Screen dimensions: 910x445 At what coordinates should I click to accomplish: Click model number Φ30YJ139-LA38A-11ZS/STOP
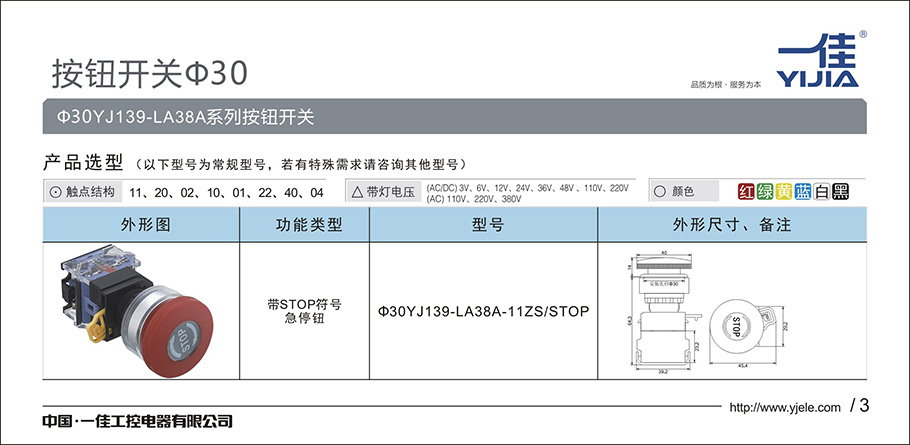tap(483, 311)
